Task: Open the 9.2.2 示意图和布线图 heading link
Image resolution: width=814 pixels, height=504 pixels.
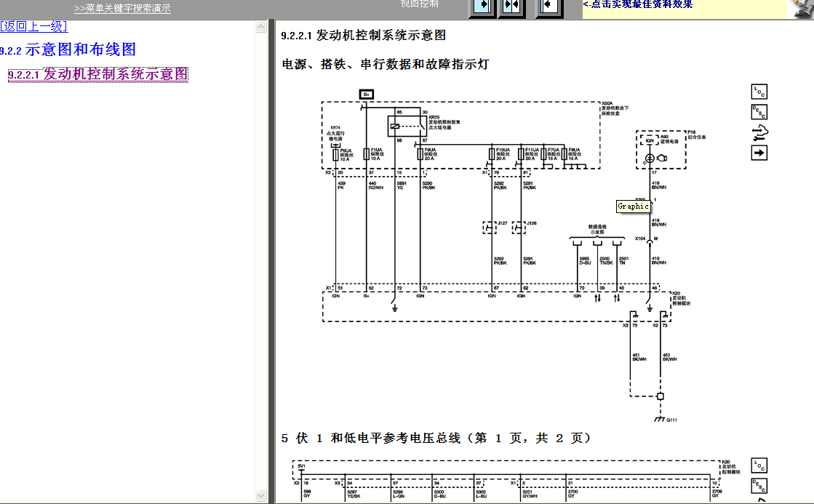Action: tap(68, 50)
